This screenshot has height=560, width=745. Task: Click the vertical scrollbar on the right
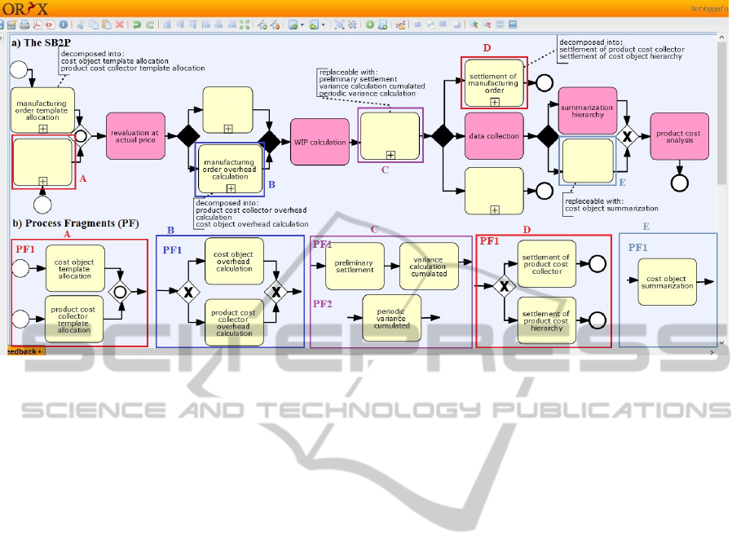720,122
